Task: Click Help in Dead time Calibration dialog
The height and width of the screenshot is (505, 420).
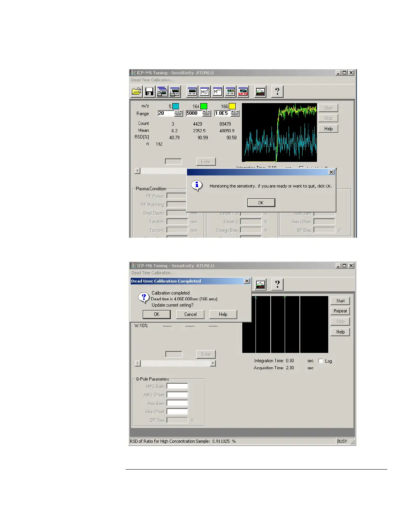Action: (223, 314)
